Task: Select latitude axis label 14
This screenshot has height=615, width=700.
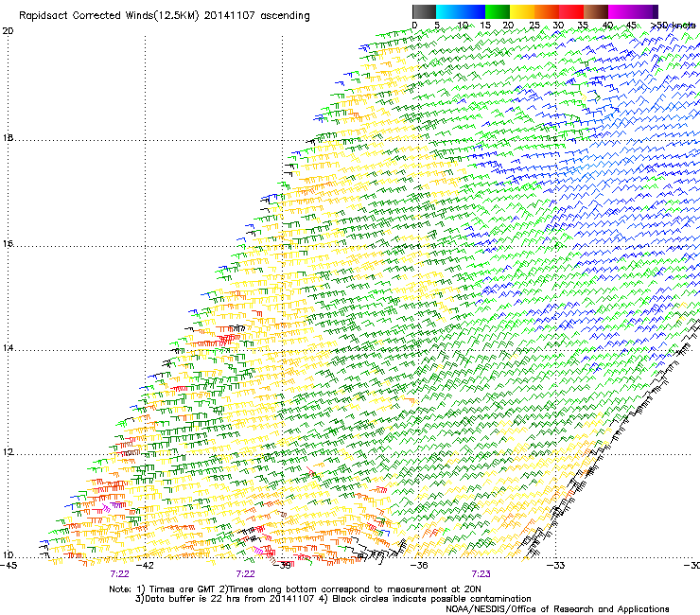Action: click(x=8, y=348)
